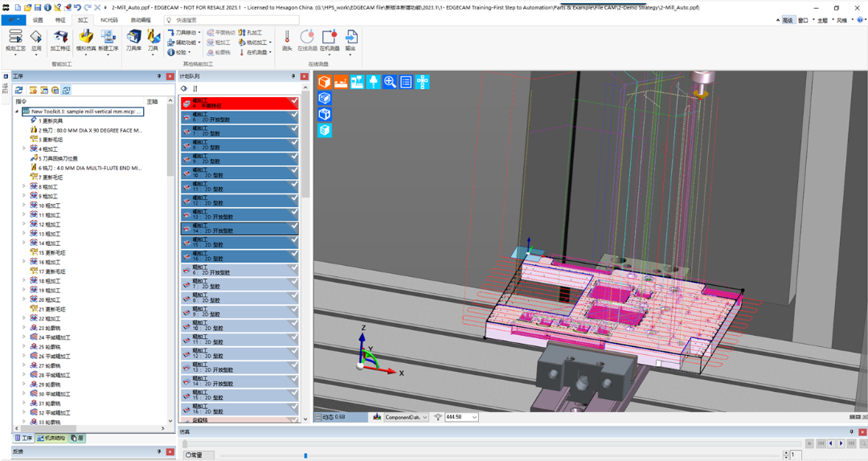
Task: Click the orange solid cube view icon
Action: pyautogui.click(x=325, y=83)
